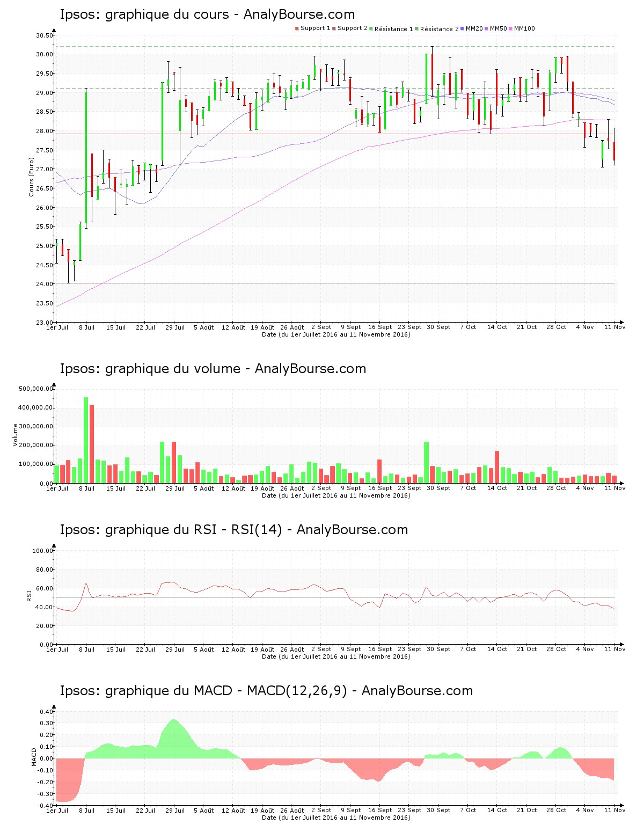This screenshot has height=832, width=644.
Task: Click '2 Sept' date on price chart
Action: coord(321,327)
